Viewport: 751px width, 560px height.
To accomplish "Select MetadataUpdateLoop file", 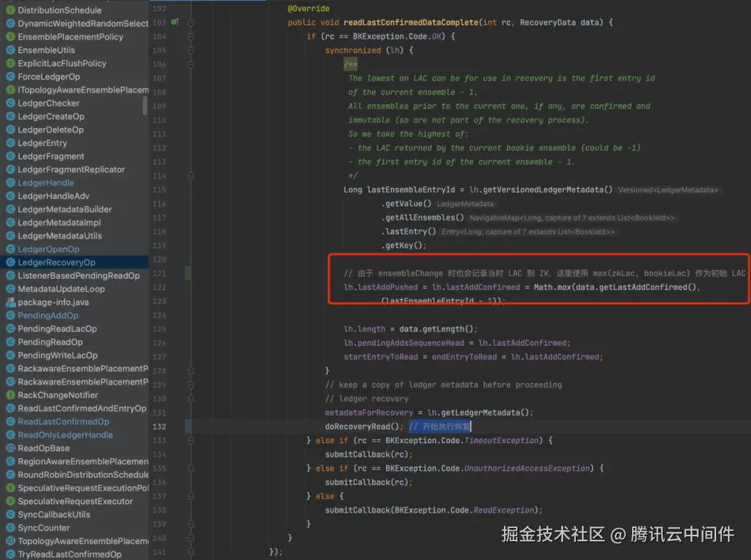I will (60, 289).
